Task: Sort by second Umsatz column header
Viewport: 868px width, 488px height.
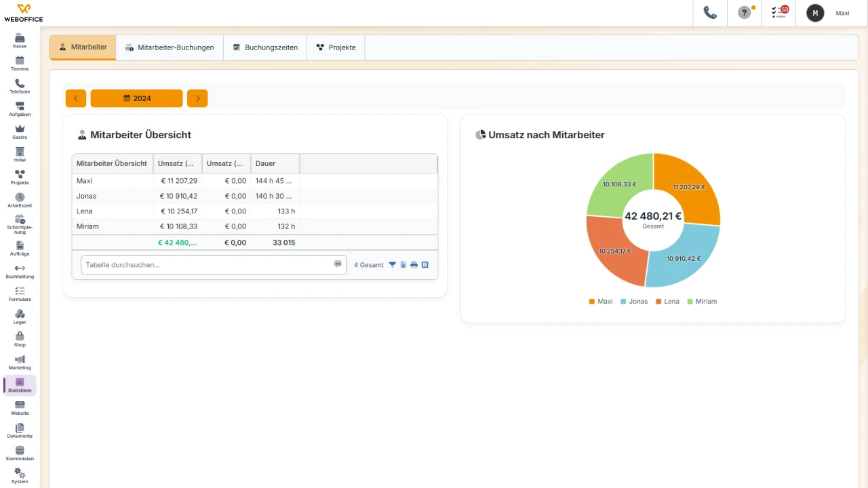Action: point(226,163)
